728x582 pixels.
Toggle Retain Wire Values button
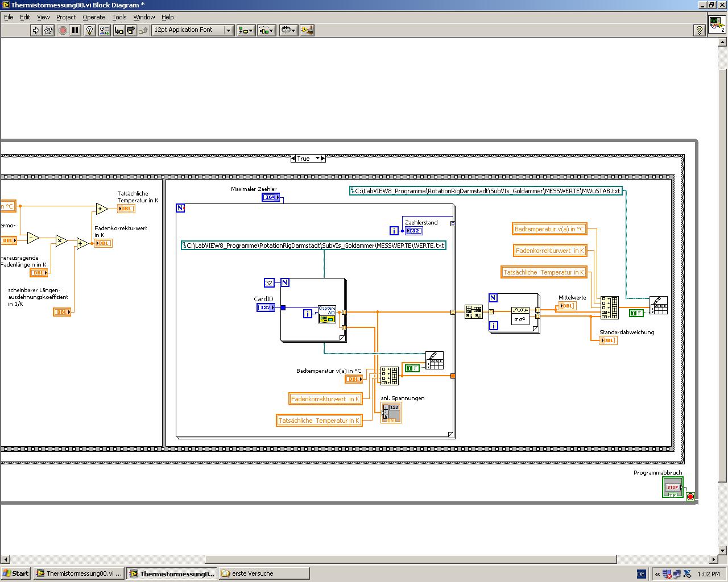click(104, 30)
